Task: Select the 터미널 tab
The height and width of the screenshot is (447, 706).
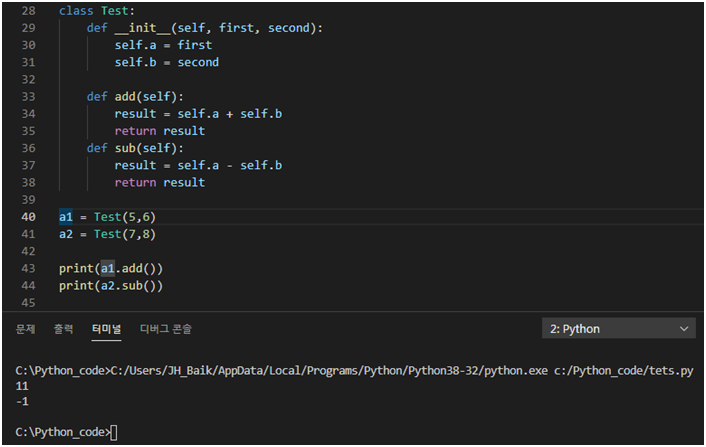Action: tap(106, 329)
